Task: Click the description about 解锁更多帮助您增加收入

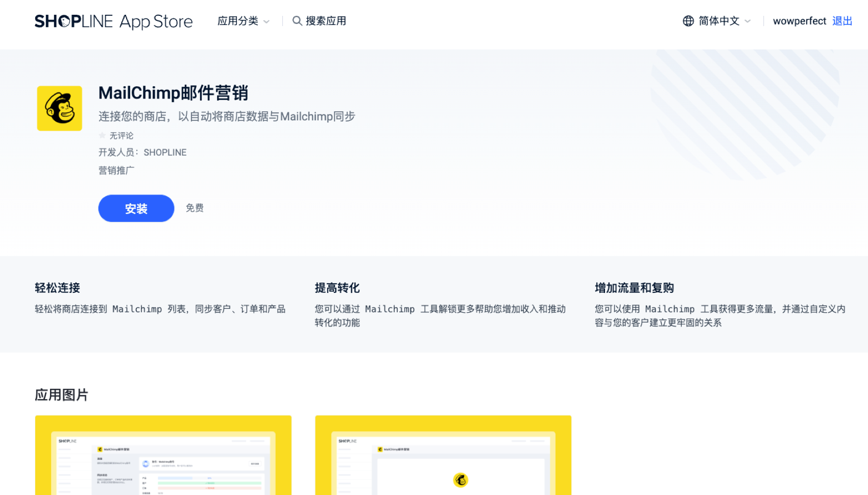Action: (x=440, y=315)
